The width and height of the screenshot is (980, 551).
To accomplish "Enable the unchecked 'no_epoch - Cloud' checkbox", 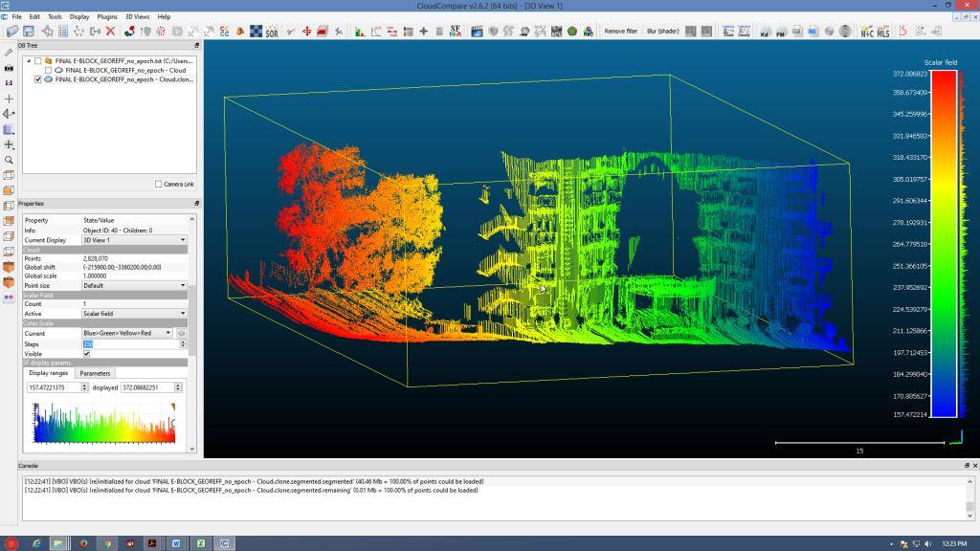I will tap(49, 70).
